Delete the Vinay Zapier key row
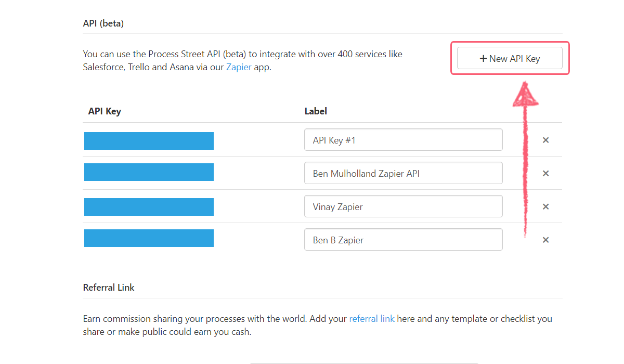 click(x=545, y=206)
